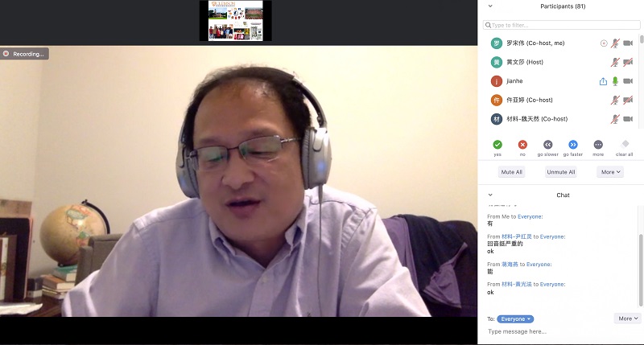Viewport: 644px width, 345px height.
Task: Click the dark blue avatar of 材料-魏天然
Action: 497,119
